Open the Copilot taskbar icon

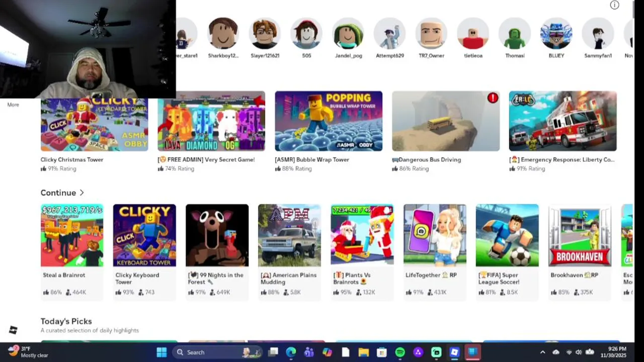[x=327, y=352]
